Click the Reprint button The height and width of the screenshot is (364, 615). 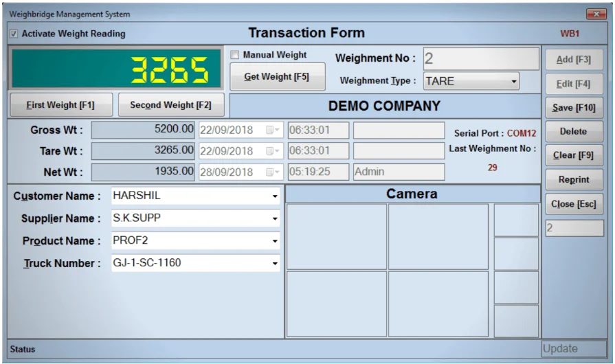coord(574,179)
